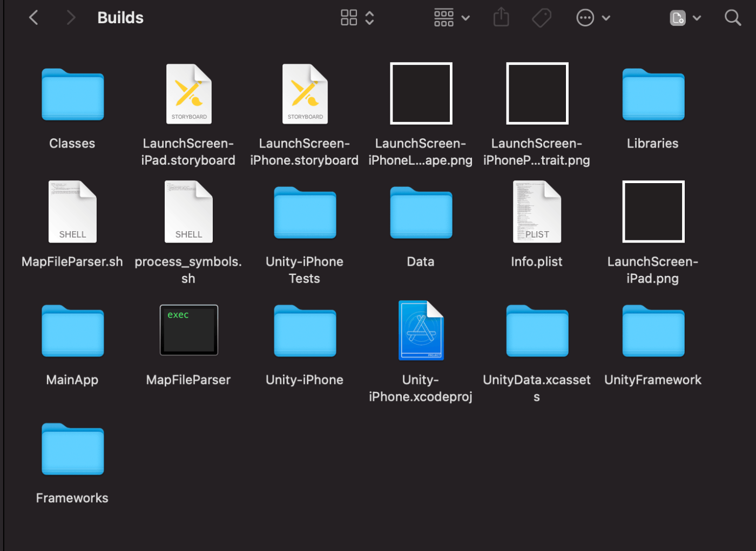This screenshot has height=551, width=756.
Task: Select UnityData.xcassets folder icon
Action: [537, 331]
